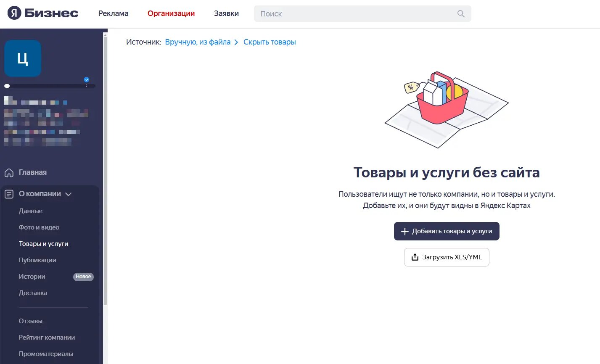This screenshot has height=364, width=600.
Task: Click the plus icon on the add button
Action: [x=405, y=232]
